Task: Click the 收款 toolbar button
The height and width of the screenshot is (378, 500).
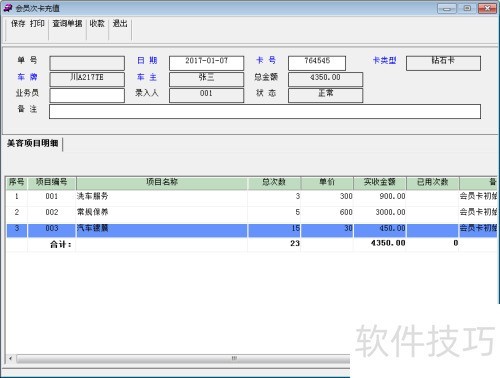Action: pos(97,24)
